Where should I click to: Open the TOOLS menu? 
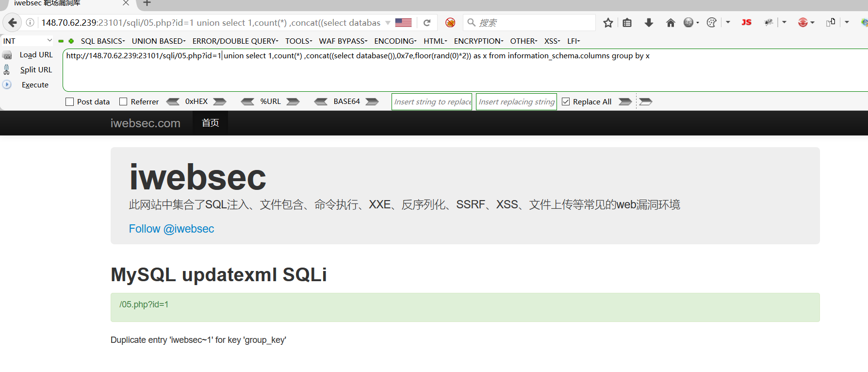tap(299, 41)
